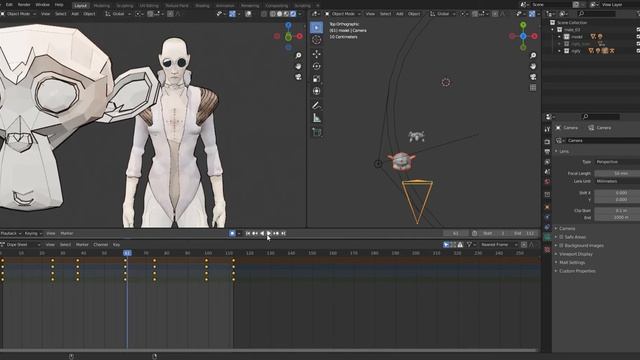Click zoom magnifier icon in left viewport
640x360 pixels.
click(298, 56)
